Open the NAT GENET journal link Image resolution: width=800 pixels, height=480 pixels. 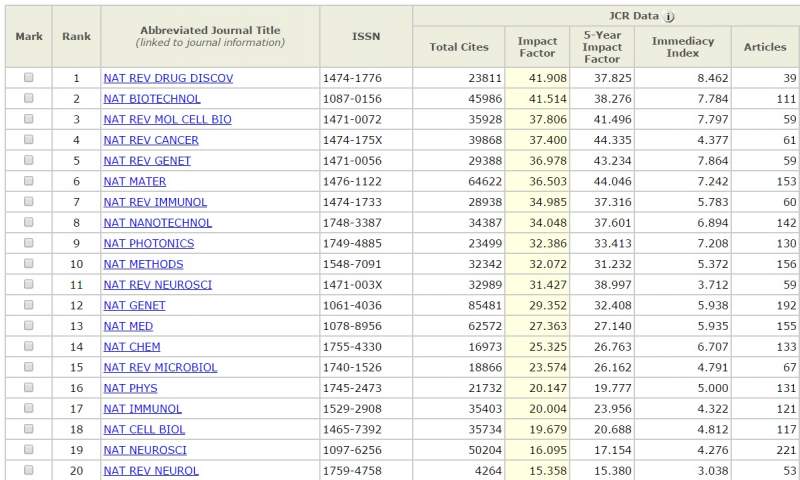coord(135,306)
